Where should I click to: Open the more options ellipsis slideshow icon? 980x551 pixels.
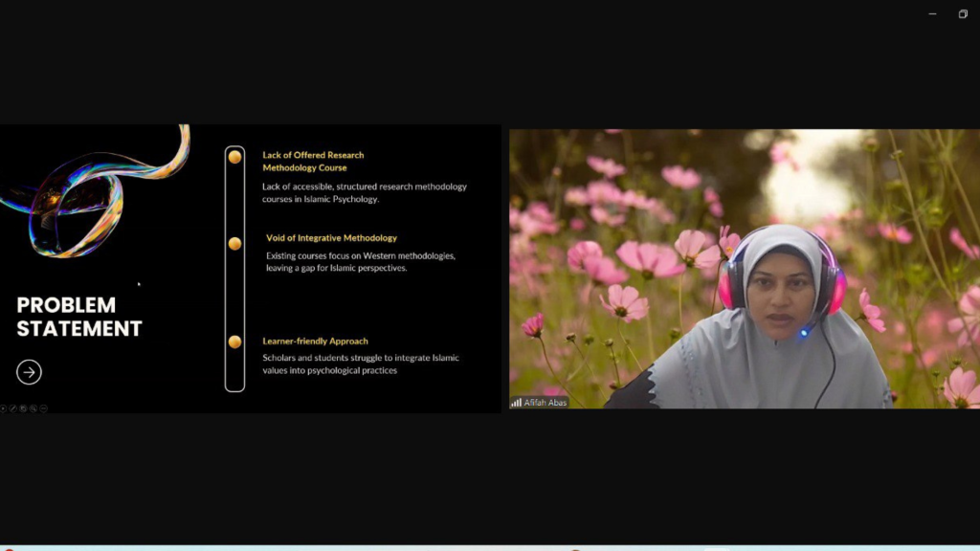(44, 408)
